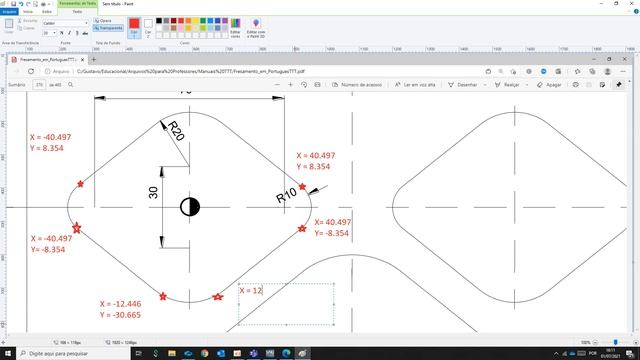This screenshot has width=640, height=360.
Task: Click the pin toolbar icon in PDF viewer
Action: click(619, 85)
